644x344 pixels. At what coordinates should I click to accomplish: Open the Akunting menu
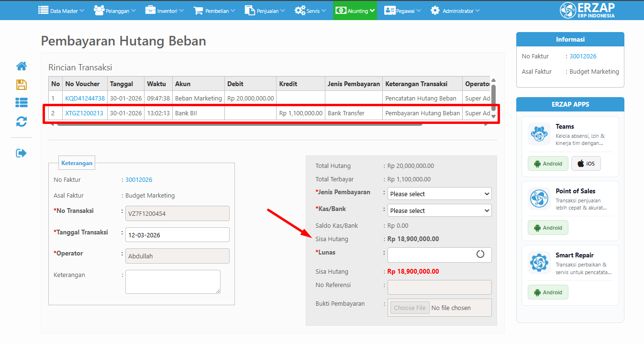[355, 11]
